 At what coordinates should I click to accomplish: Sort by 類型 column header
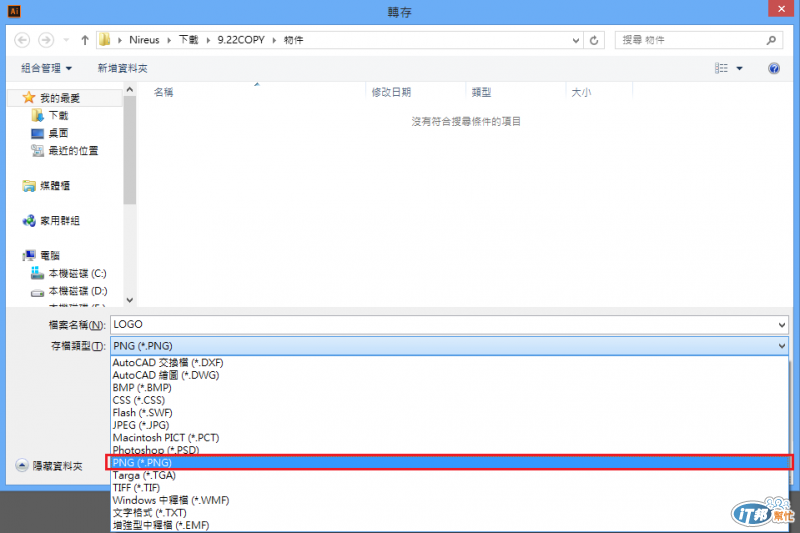(x=481, y=92)
